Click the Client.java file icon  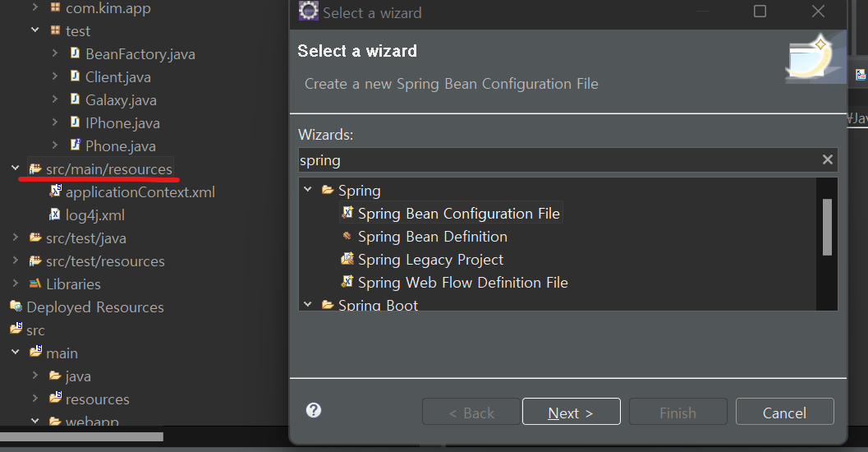tap(75, 76)
